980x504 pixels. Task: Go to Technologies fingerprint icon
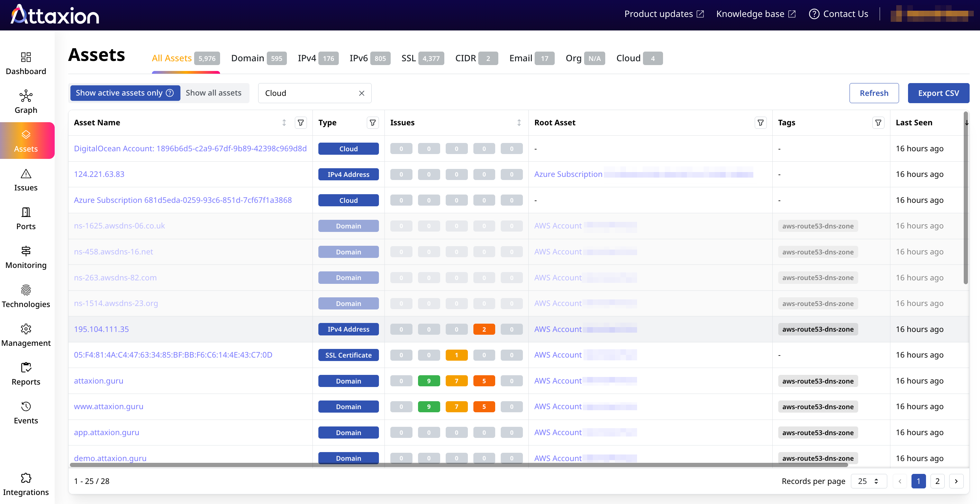tap(26, 290)
